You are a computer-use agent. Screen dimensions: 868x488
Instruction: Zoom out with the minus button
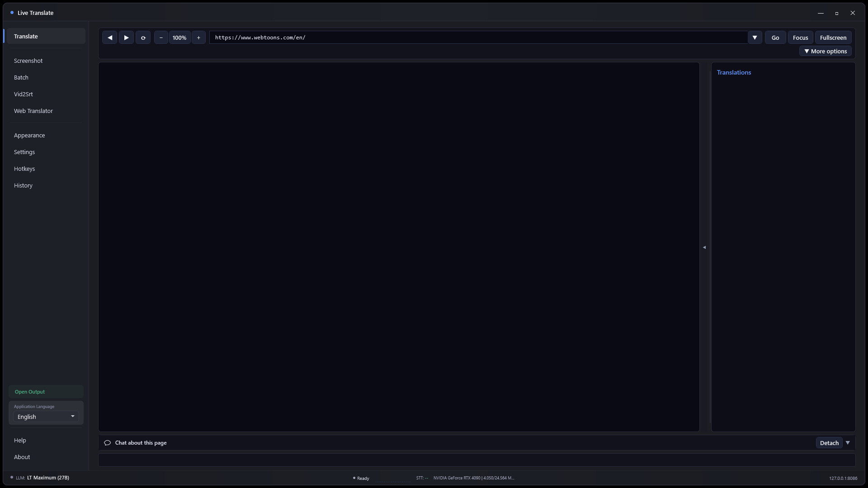click(161, 38)
